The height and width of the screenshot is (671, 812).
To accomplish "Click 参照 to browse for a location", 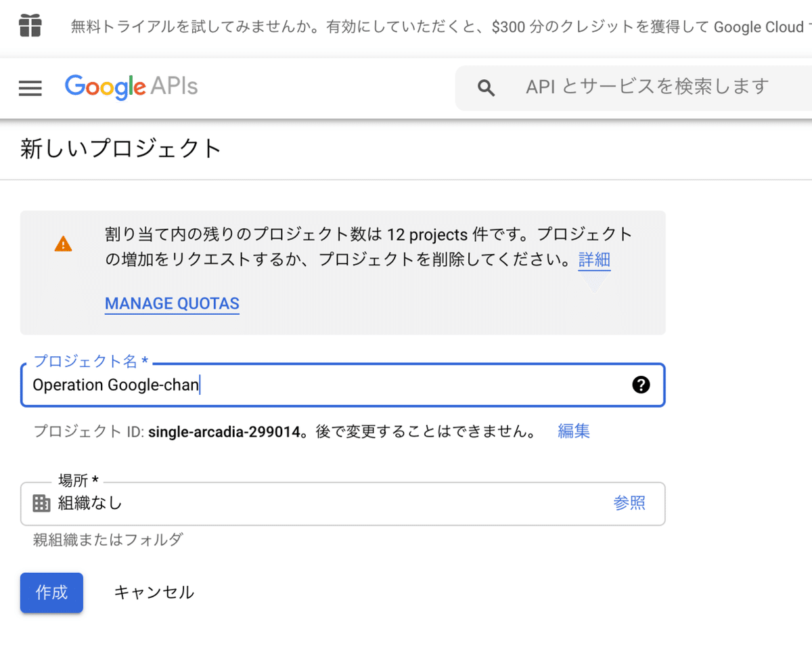I will pos(629,503).
